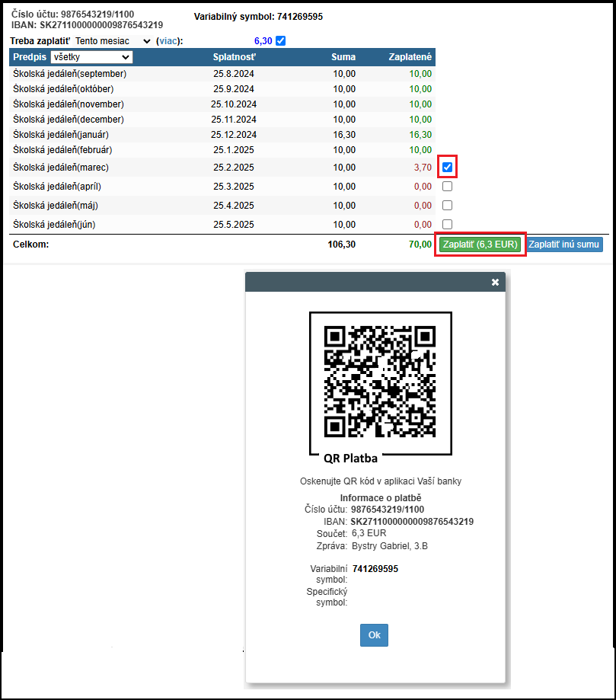Click the blue 6,30 amount due
The image size is (616, 700).
[263, 41]
